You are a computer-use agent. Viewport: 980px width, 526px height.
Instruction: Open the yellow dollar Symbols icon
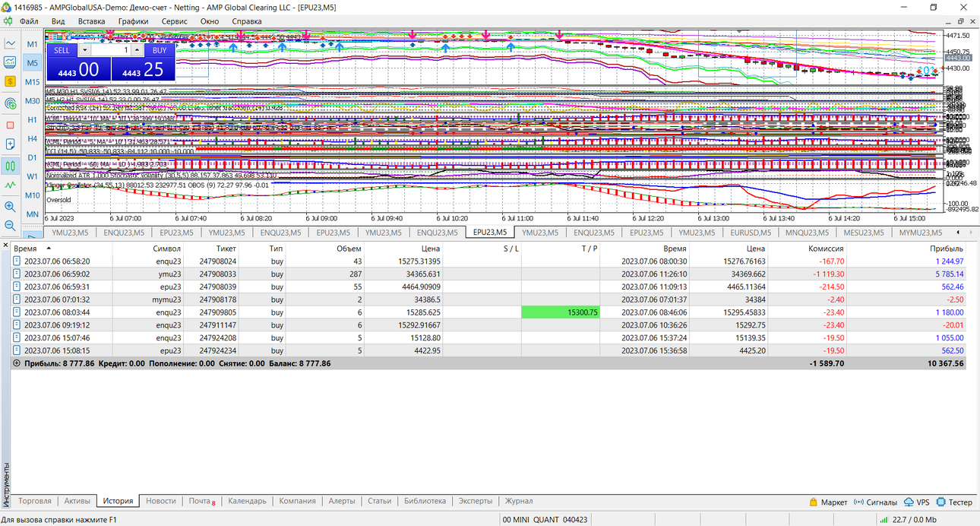click(11, 81)
